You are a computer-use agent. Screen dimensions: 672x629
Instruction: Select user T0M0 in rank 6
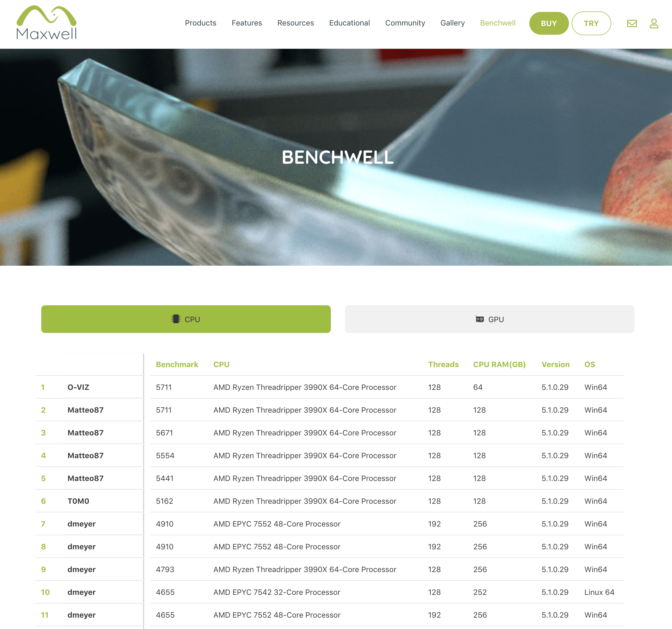pyautogui.click(x=78, y=501)
